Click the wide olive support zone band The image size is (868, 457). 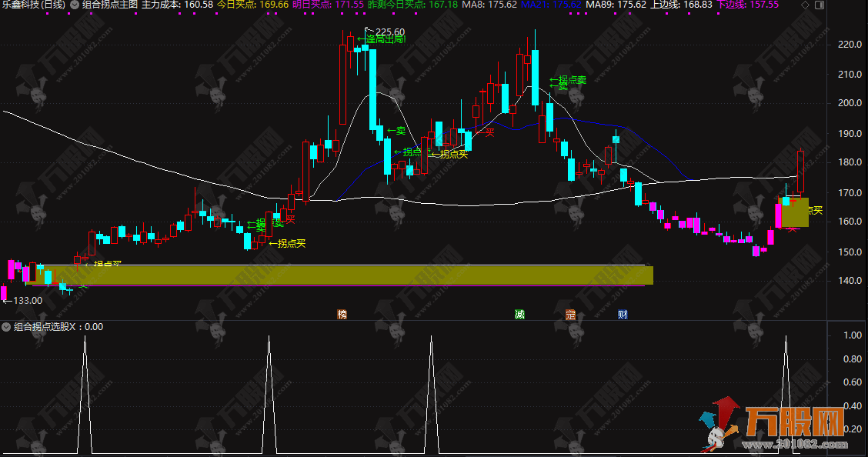pyautogui.click(x=339, y=275)
